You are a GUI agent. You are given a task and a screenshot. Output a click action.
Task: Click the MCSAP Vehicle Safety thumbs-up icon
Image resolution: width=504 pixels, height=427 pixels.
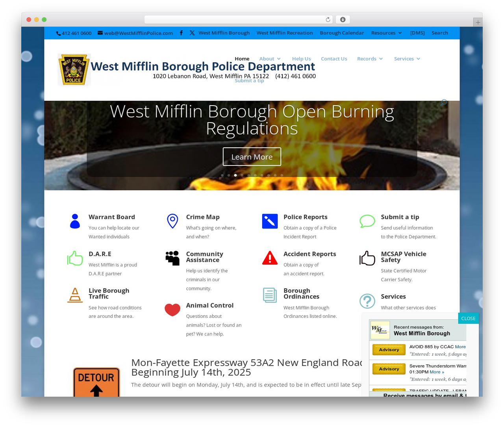click(x=367, y=258)
